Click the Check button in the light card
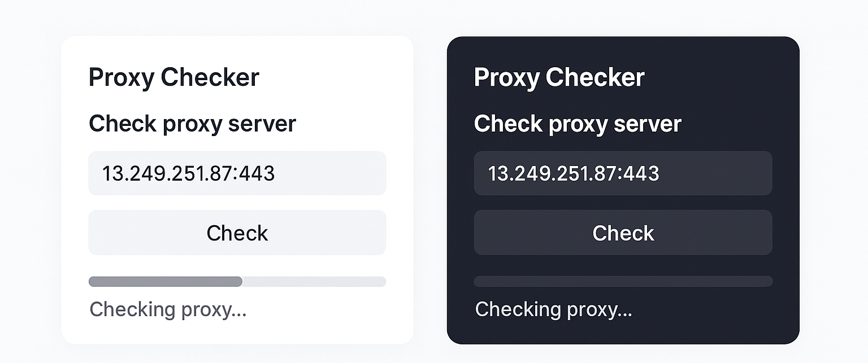 [x=237, y=233]
